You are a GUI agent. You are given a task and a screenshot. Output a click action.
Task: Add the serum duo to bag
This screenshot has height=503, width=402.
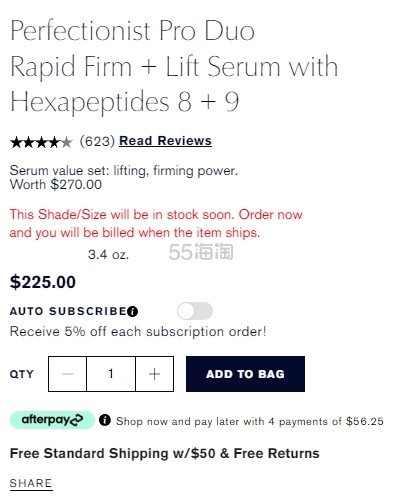point(245,374)
